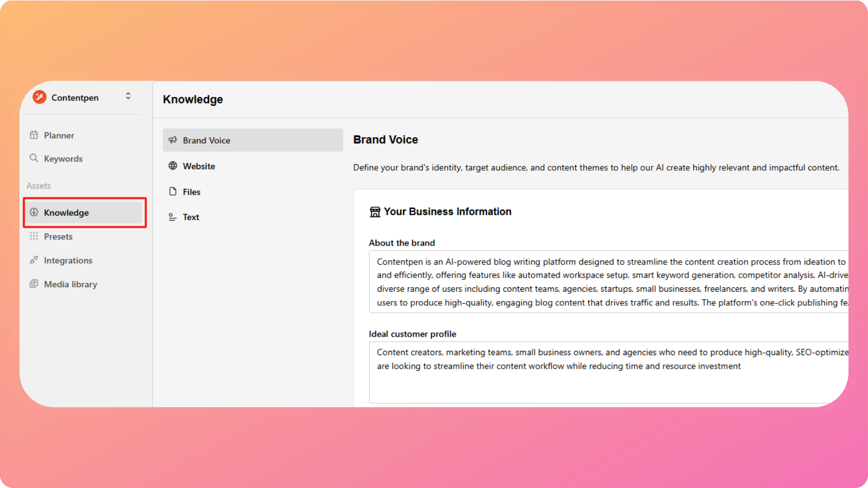This screenshot has width=868, height=488.
Task: Open the Planner page
Action: (59, 136)
